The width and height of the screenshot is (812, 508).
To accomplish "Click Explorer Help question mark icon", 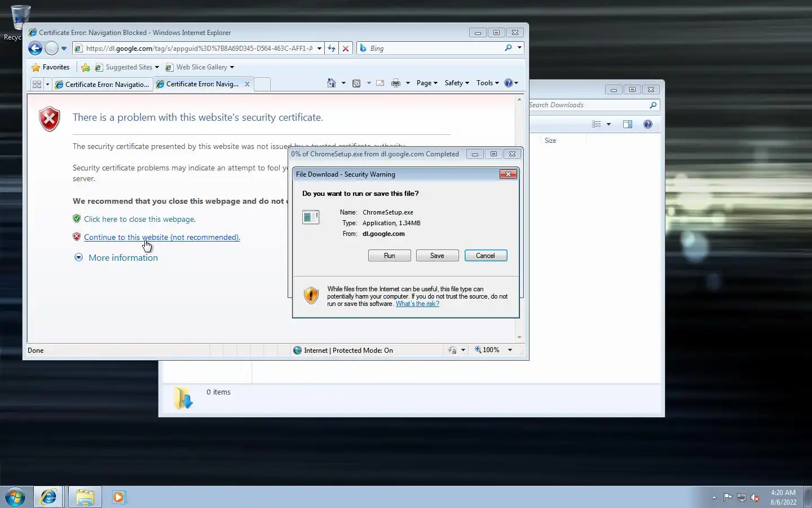I will click(x=648, y=124).
